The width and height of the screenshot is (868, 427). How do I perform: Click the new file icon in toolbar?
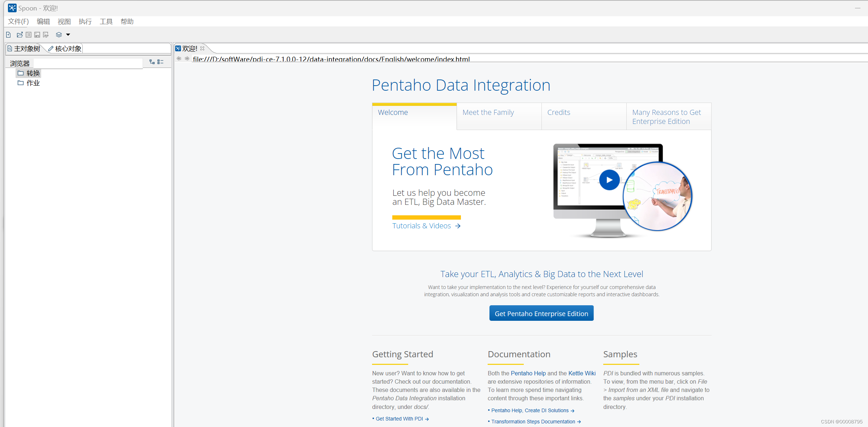(x=9, y=34)
